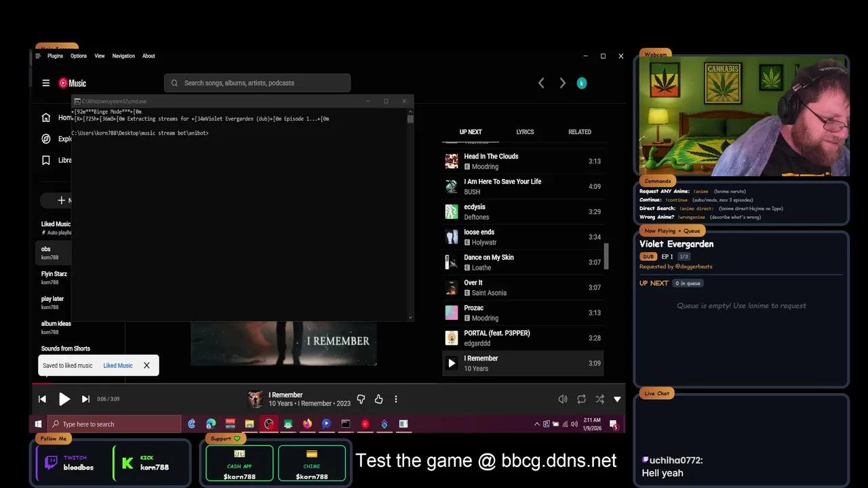Toggle shuffle mode
868x488 pixels.
tap(599, 399)
